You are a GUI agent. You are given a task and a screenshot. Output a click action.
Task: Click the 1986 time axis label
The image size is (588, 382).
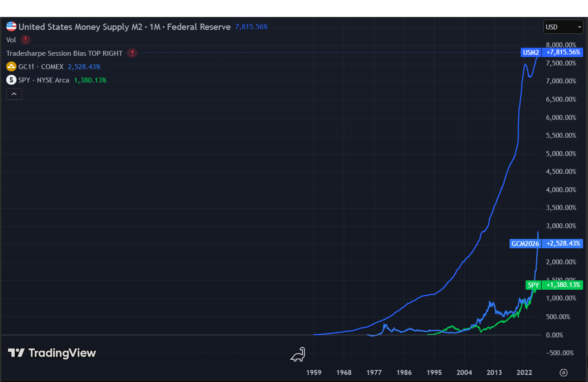coord(404,373)
